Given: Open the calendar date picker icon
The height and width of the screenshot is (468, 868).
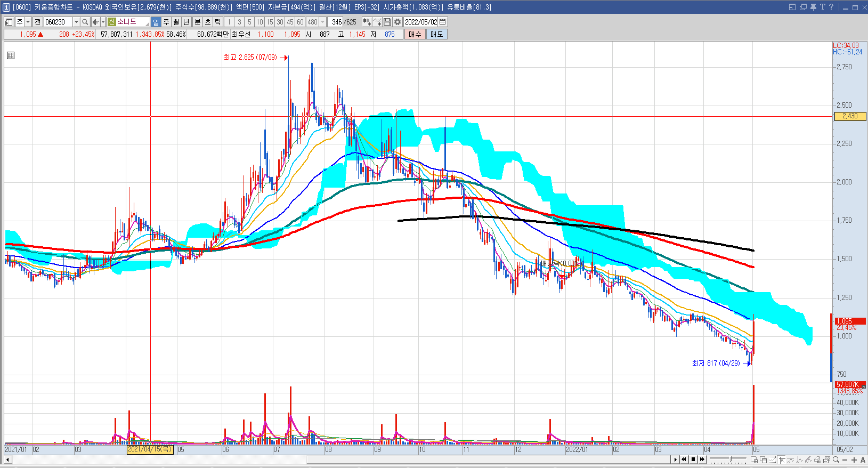Looking at the screenshot, I should point(443,22).
